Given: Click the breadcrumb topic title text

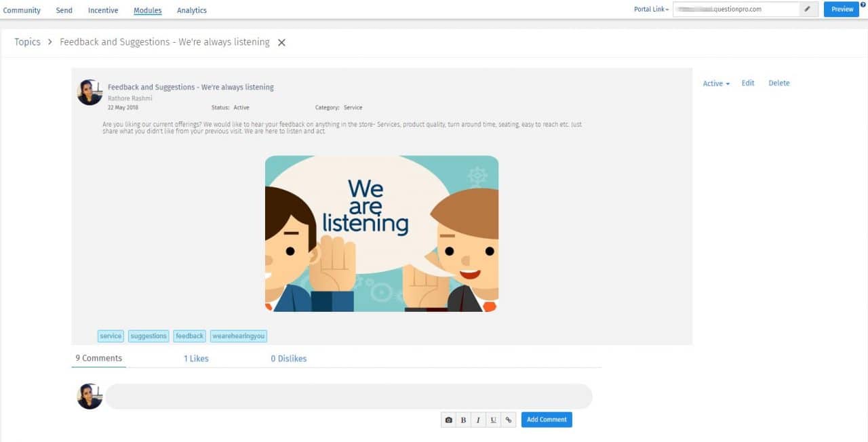Looking at the screenshot, I should pos(165,42).
